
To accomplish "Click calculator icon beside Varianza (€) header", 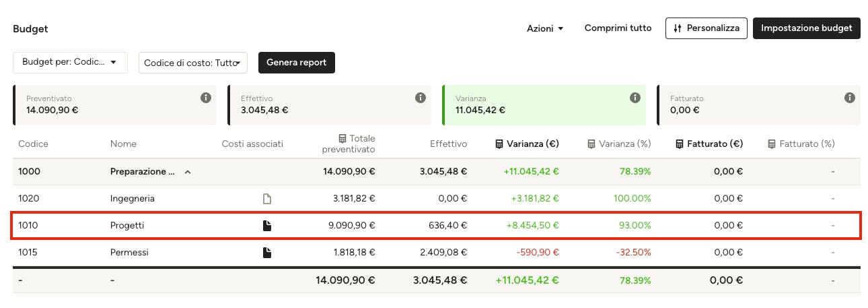I will pos(499,144).
